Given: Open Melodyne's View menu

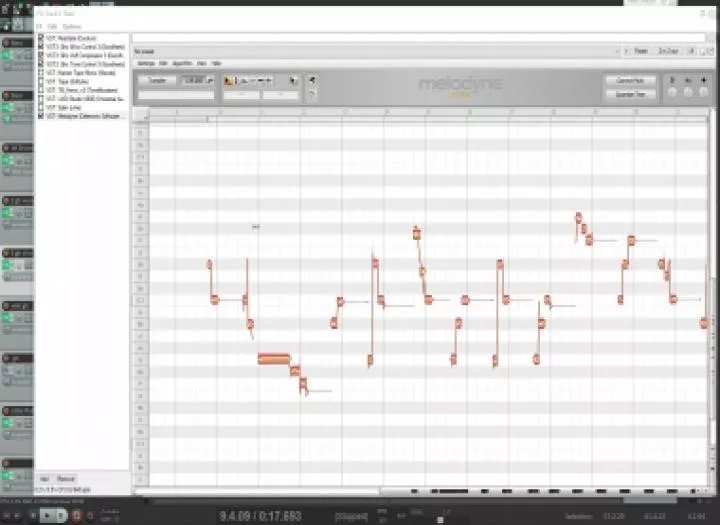Looking at the screenshot, I should (202, 63).
